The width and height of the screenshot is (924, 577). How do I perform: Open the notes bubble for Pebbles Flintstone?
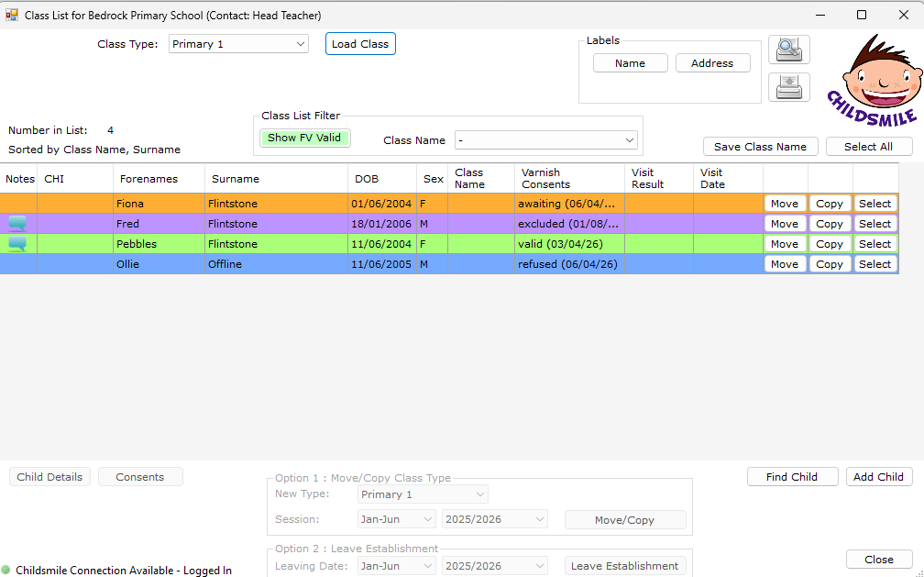(x=17, y=244)
